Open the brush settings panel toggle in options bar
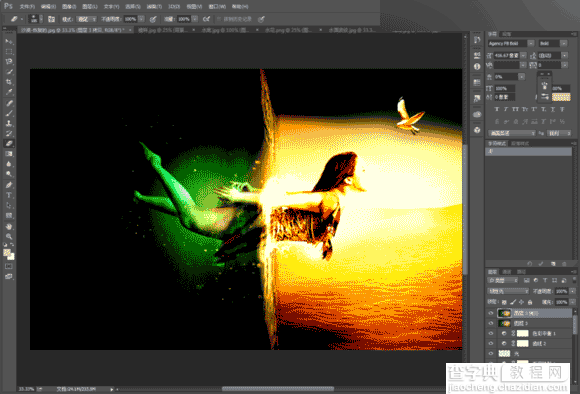This screenshot has width=580, height=394. 51,19
